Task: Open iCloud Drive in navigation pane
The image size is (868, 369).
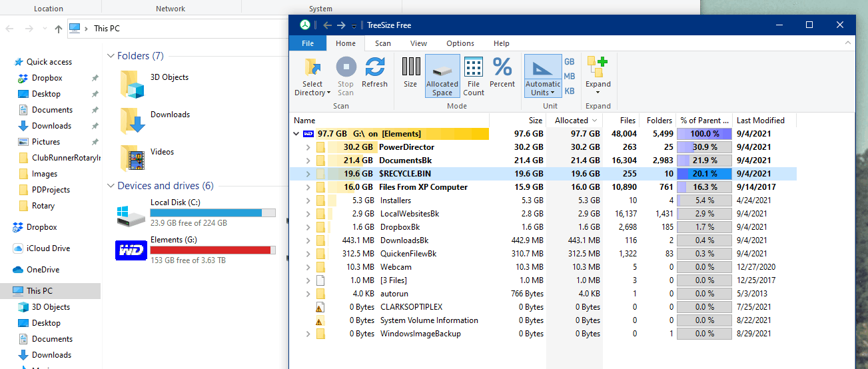Action: click(48, 248)
